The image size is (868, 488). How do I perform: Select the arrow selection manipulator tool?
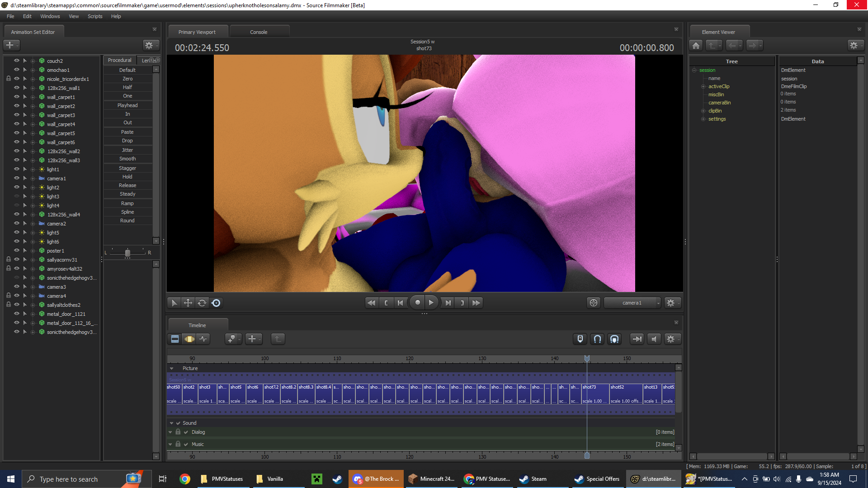pyautogui.click(x=174, y=303)
